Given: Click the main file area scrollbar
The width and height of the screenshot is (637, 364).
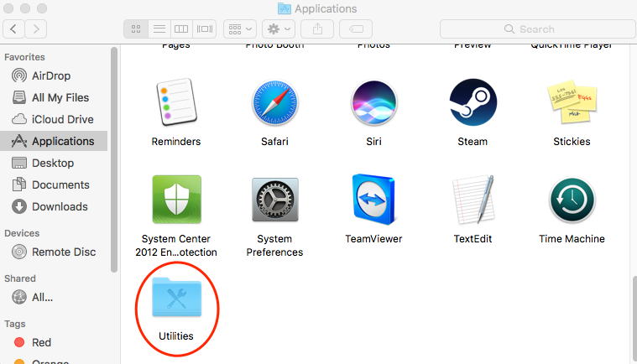Looking at the screenshot, I should pos(634,319).
